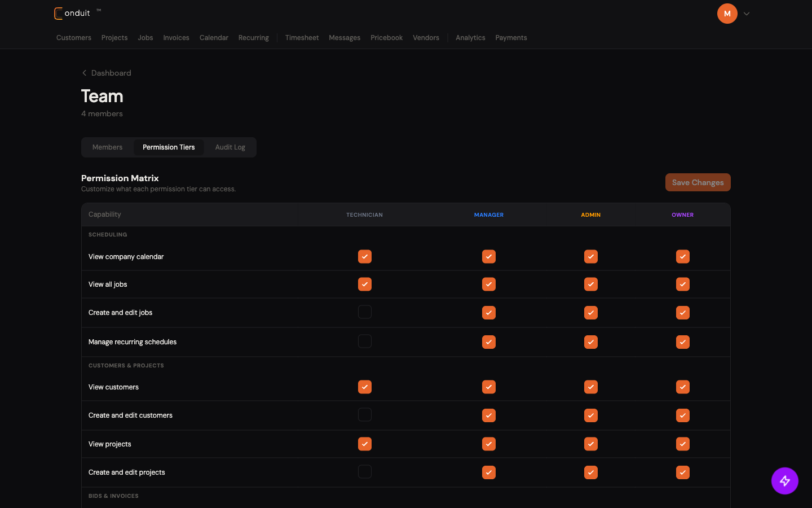Click the ADMIN column header

pyautogui.click(x=591, y=215)
